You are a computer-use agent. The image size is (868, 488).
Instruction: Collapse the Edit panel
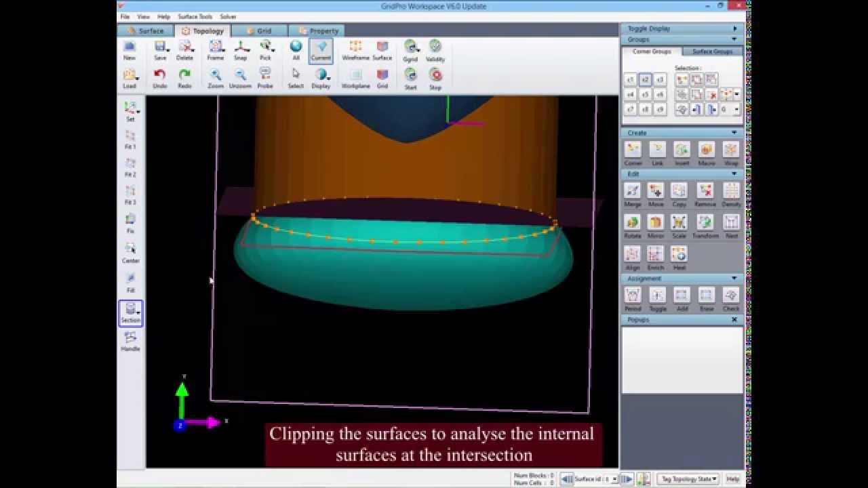pyautogui.click(x=734, y=174)
